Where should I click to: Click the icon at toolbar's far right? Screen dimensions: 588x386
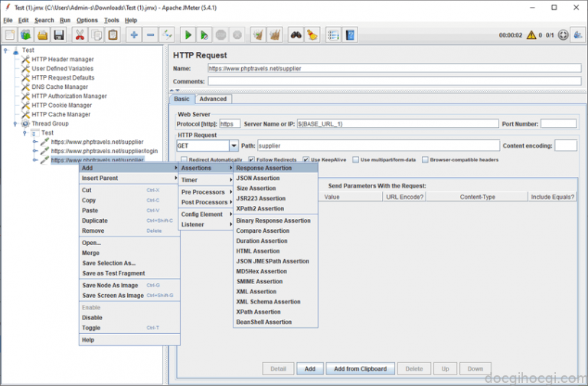click(578, 35)
